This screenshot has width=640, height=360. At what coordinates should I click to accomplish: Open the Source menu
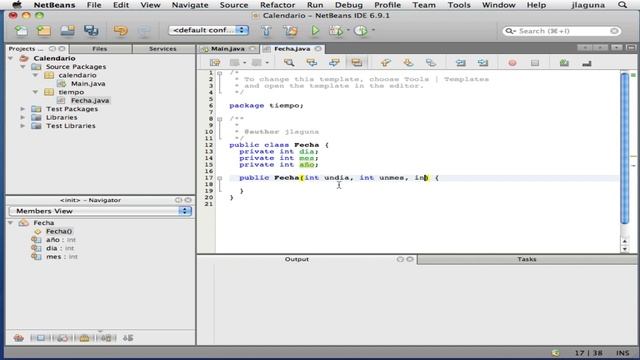[234, 5]
